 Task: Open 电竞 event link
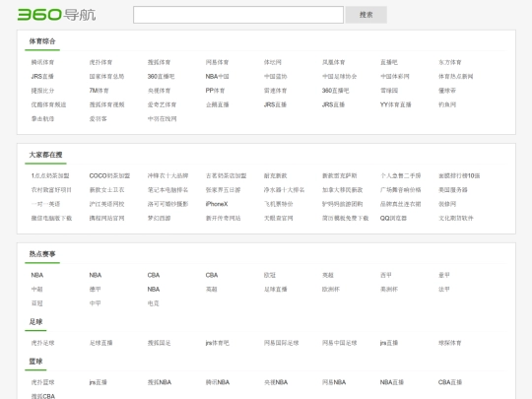point(154,303)
